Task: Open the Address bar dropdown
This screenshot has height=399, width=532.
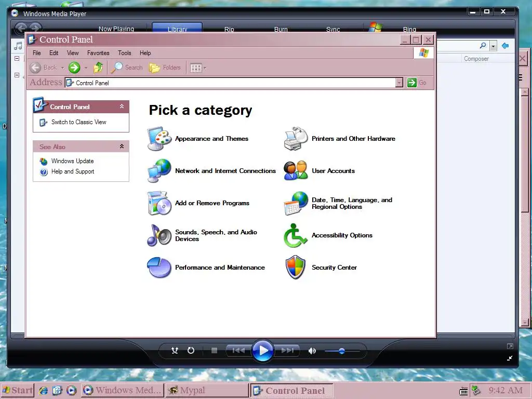Action: (x=400, y=83)
